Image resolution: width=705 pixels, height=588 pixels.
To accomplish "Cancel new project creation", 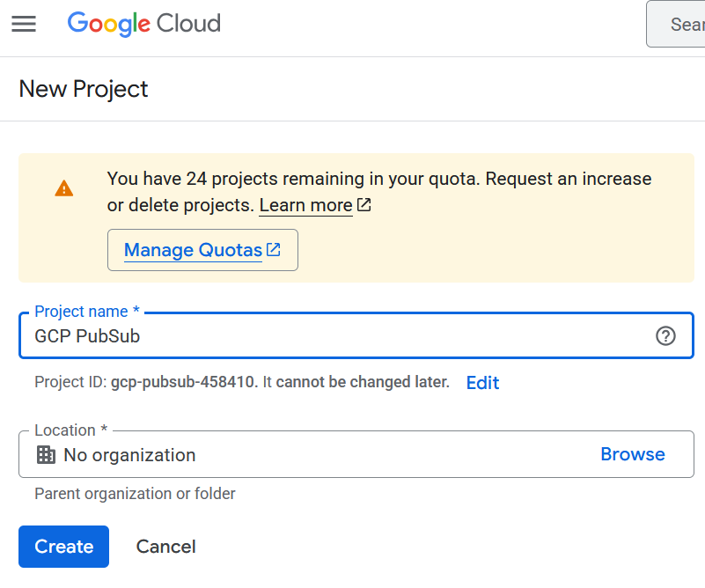I will click(x=165, y=547).
